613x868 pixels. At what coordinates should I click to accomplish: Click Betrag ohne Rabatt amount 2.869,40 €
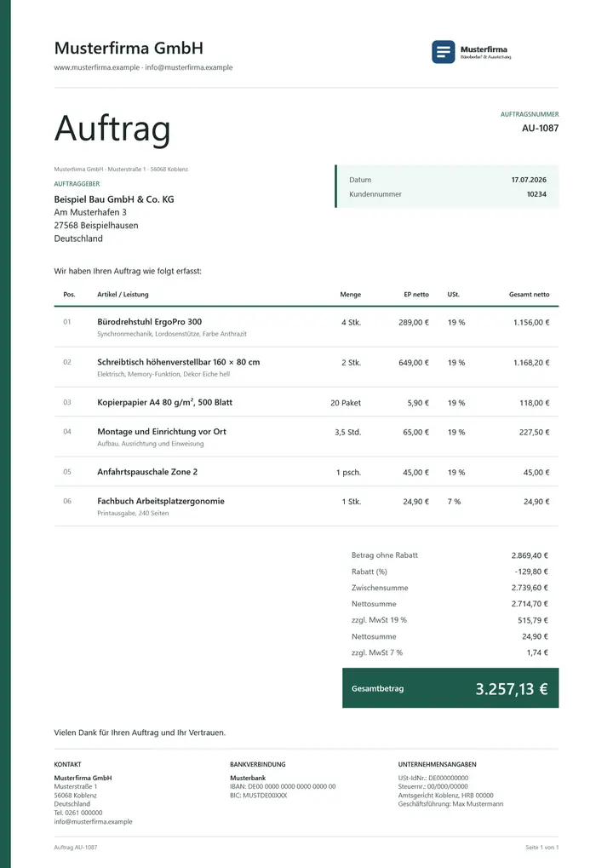pos(530,555)
